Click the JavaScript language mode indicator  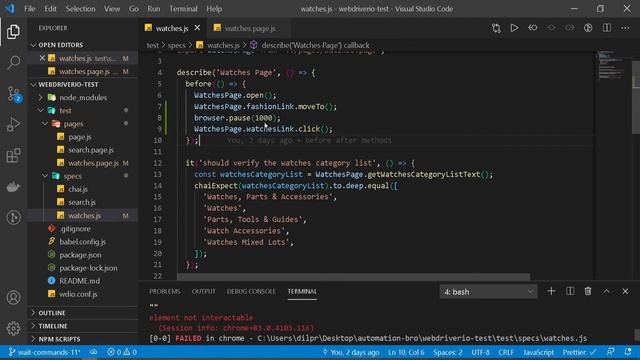coord(538,352)
